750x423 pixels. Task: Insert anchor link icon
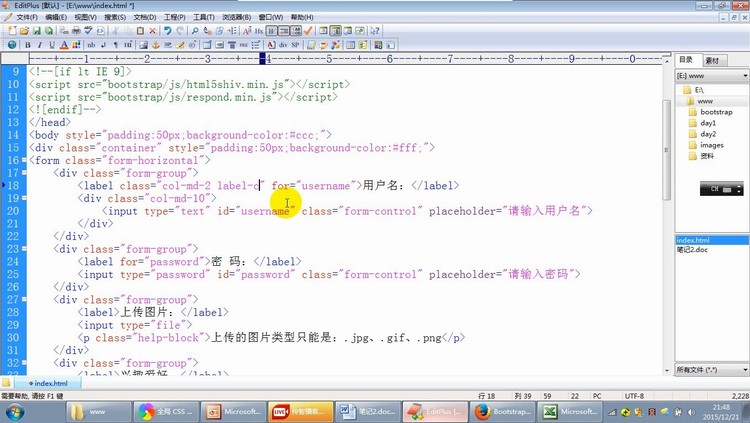coord(155,45)
